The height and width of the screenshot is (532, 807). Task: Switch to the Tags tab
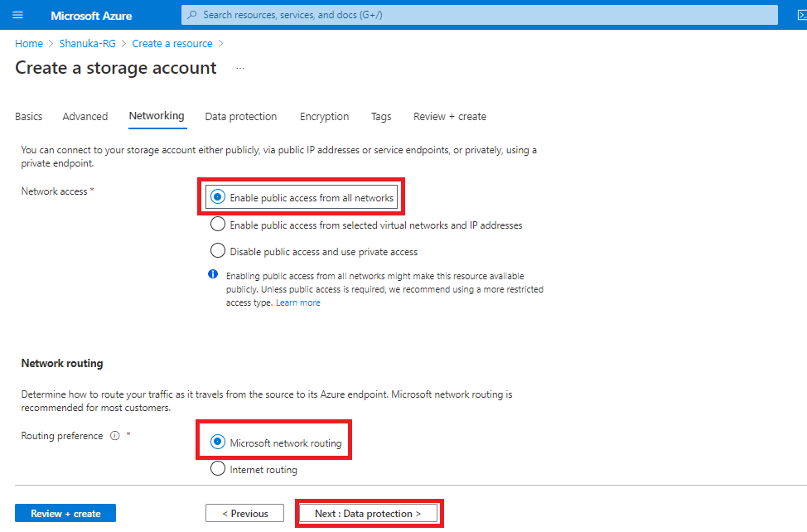click(x=381, y=117)
